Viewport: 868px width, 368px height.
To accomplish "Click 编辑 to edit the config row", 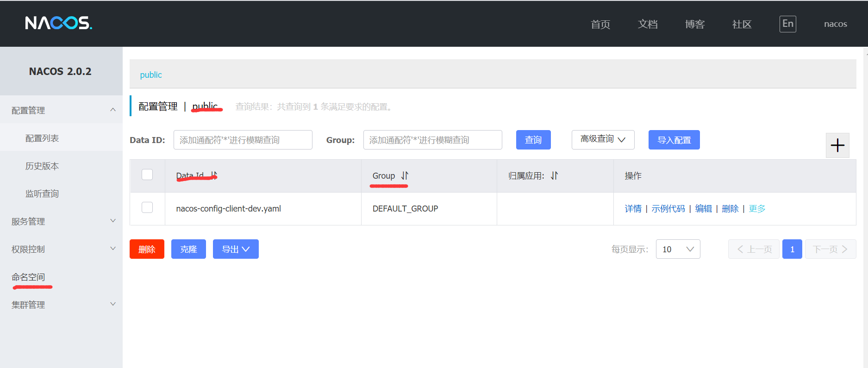I will click(704, 209).
